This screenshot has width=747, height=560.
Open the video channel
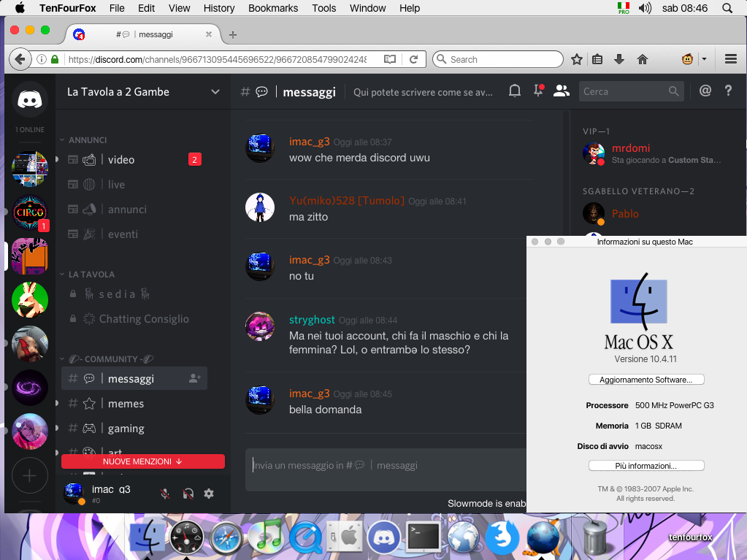coord(134,159)
